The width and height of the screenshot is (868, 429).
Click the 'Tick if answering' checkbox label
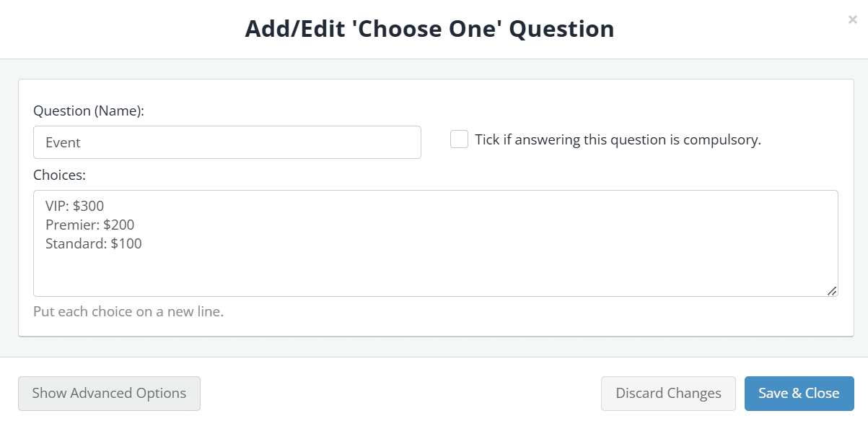[618, 140]
